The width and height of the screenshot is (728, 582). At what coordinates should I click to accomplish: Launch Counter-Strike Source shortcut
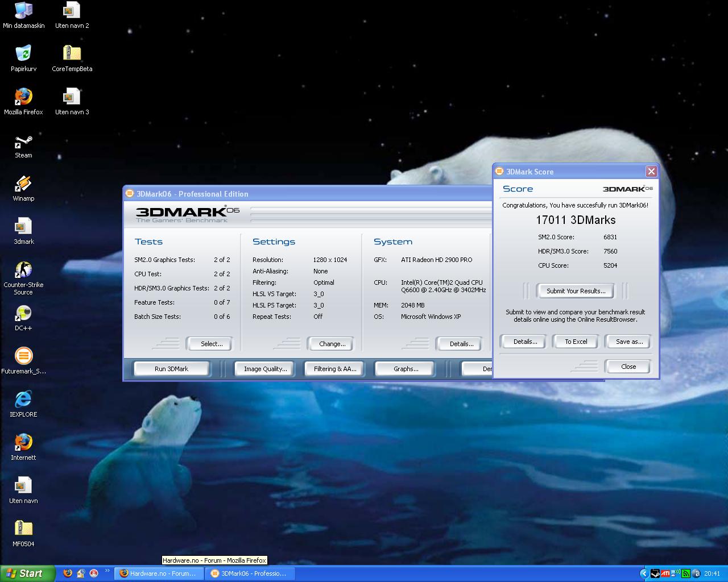coord(23,278)
